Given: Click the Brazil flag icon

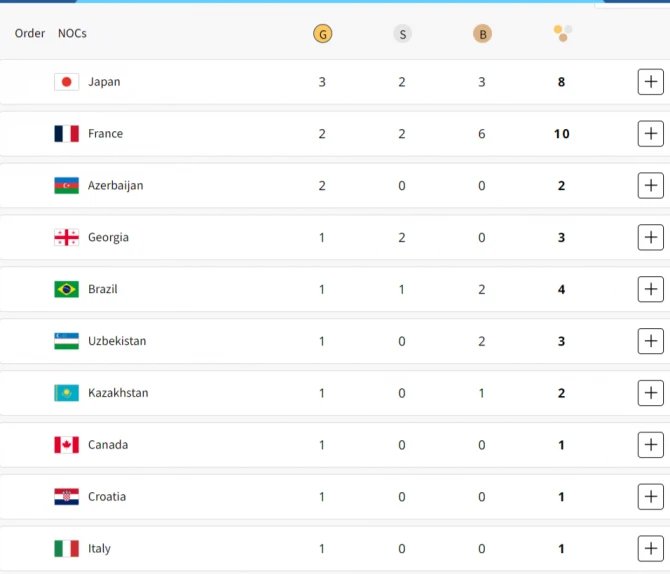Looking at the screenshot, I should (x=66, y=289).
